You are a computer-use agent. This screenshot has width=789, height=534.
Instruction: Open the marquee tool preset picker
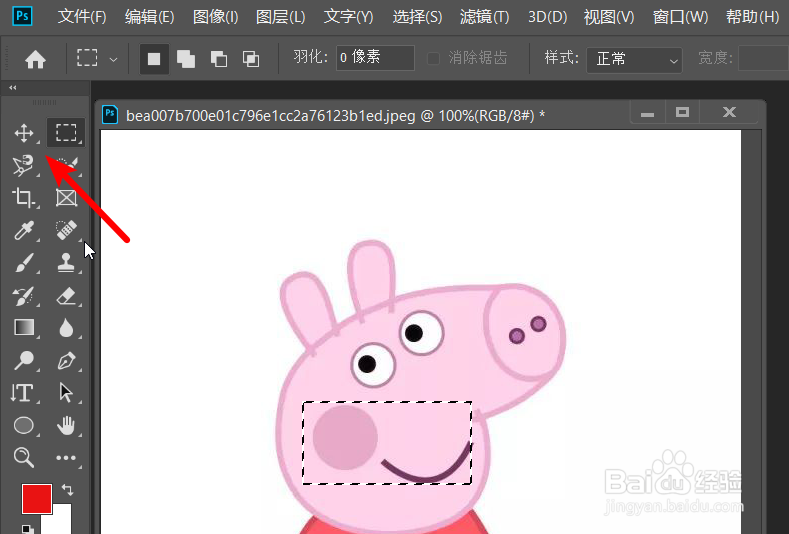tap(114, 59)
